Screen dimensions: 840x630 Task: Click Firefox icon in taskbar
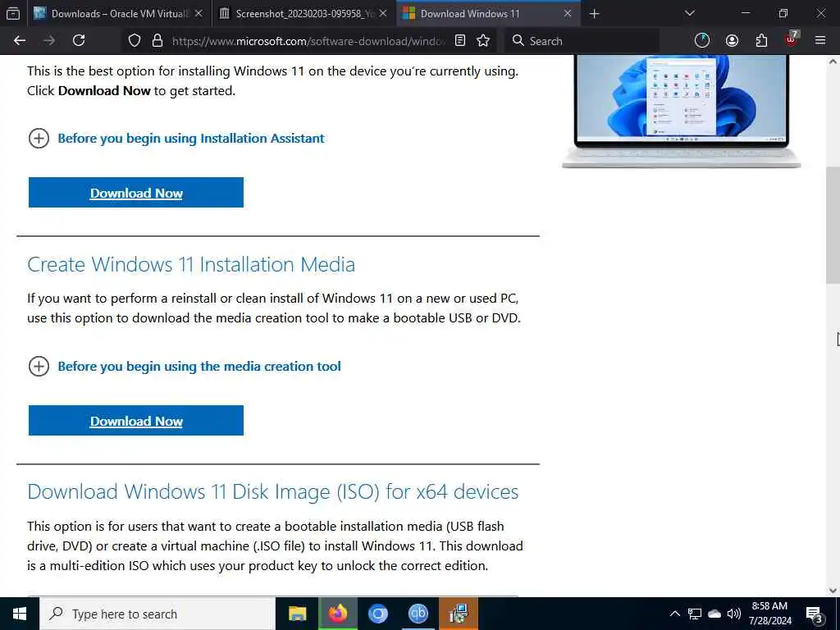point(338,614)
